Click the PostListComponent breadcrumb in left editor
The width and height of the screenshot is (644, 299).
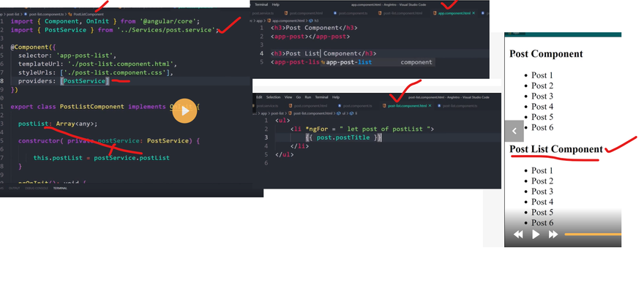[x=88, y=14]
